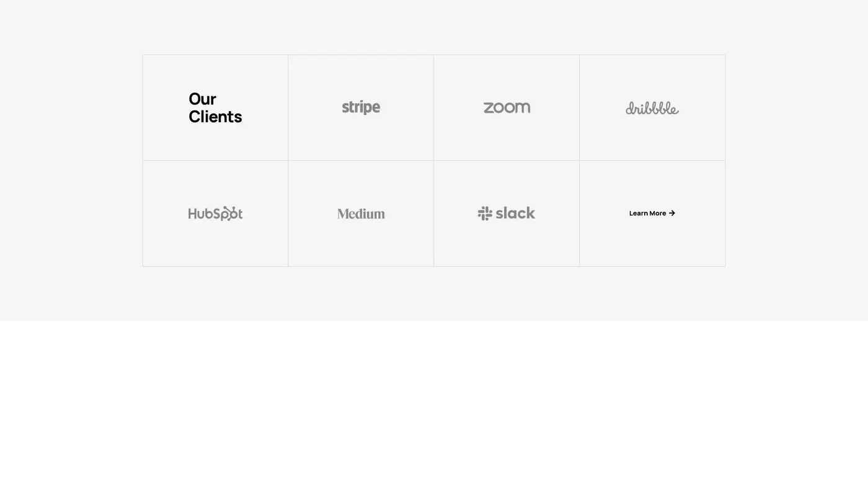Select the Dribbble script logo
Image resolution: width=868 pixels, height=489 pixels.
652,108
